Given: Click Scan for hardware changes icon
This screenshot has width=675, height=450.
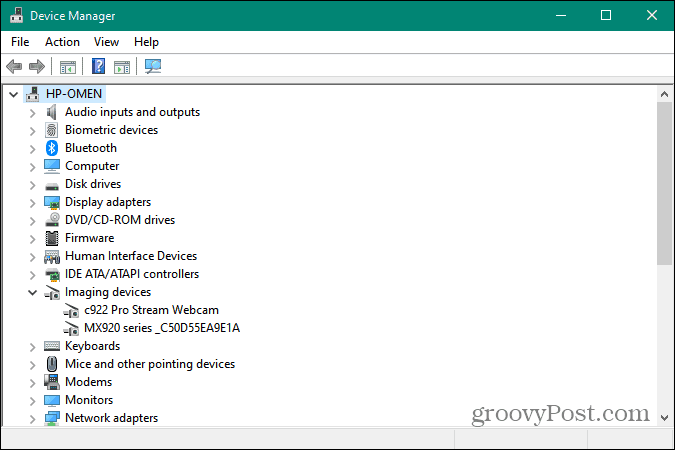Looking at the screenshot, I should (x=153, y=66).
